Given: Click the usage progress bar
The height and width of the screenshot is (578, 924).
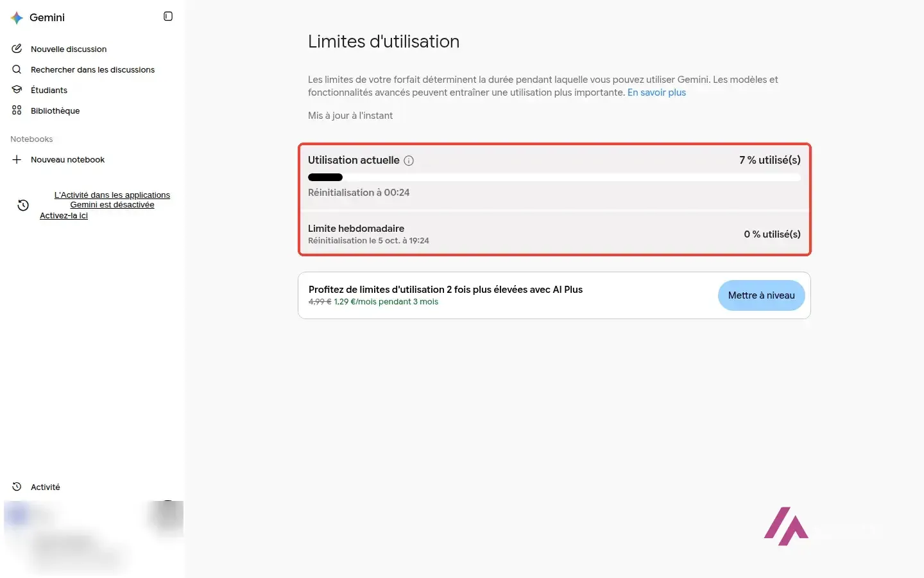Looking at the screenshot, I should (x=554, y=177).
